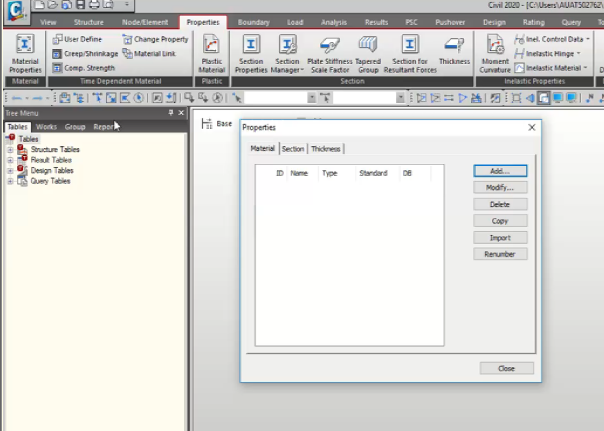Expand the Design Tables tree node
Viewport: 604px width, 431px height.
coord(9,171)
